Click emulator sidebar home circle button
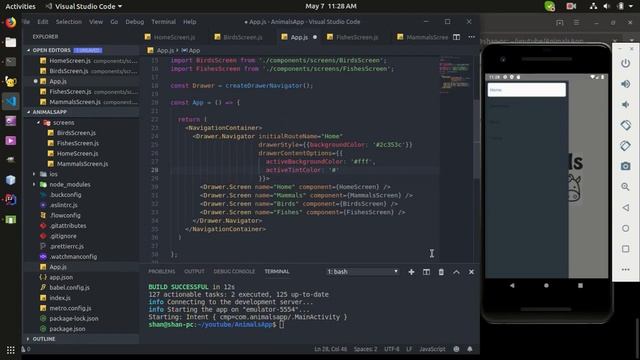 point(625,228)
